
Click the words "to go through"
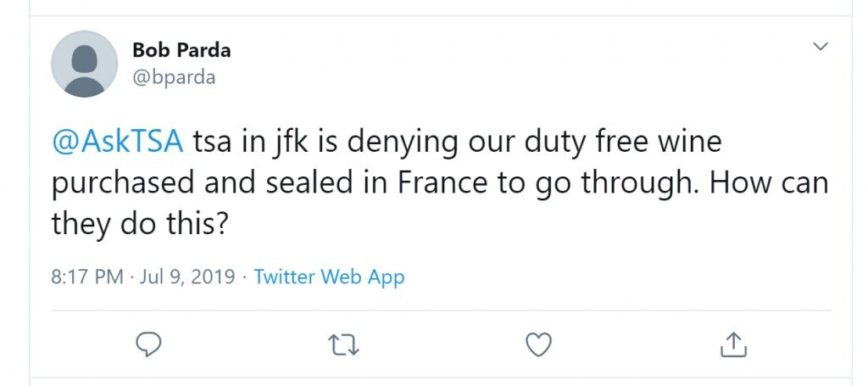[x=593, y=184]
